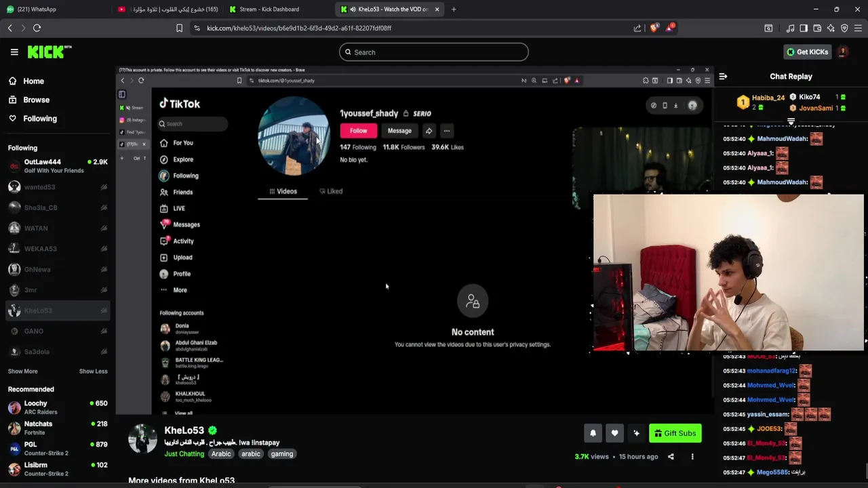This screenshot has width=868, height=488.
Task: Click the sparkle icon beside Gift Subs
Action: pyautogui.click(x=636, y=433)
